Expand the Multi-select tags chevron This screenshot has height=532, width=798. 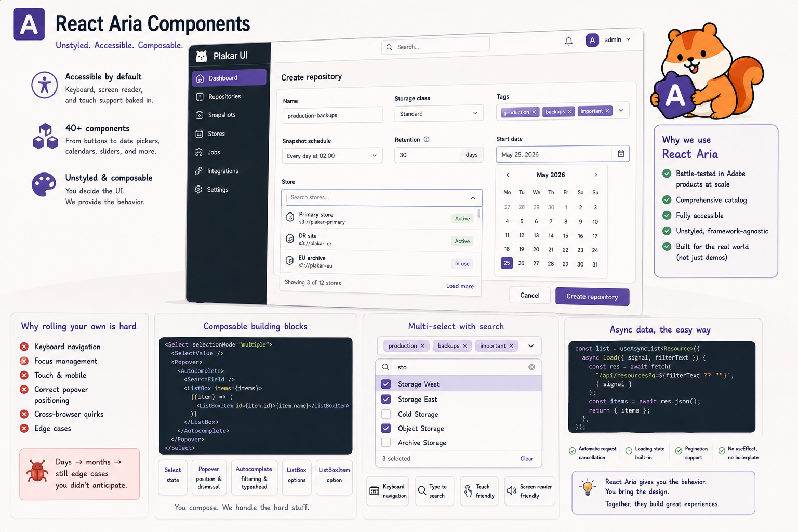(x=531, y=346)
